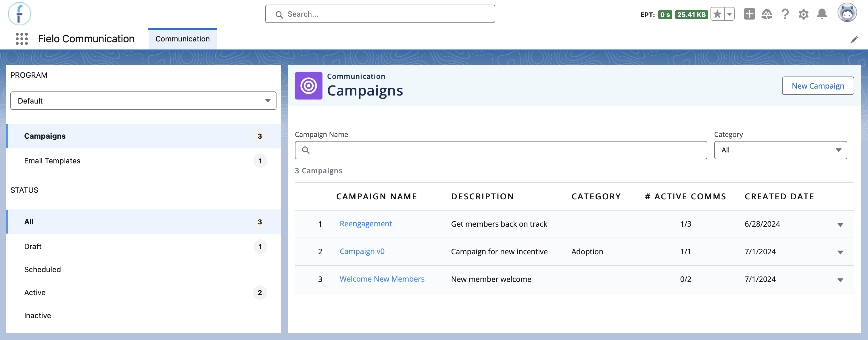Filter by Active status
Screen dimensions: 868x340
[143, 293]
